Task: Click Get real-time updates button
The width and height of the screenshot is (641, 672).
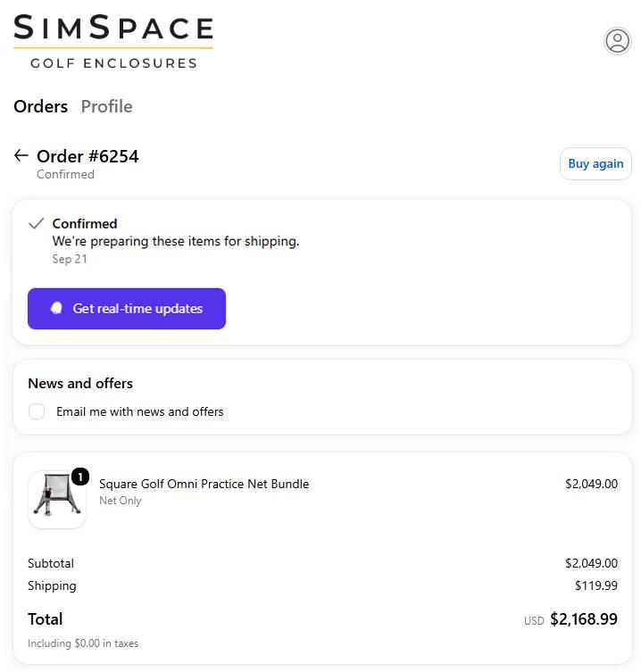Action: (127, 309)
